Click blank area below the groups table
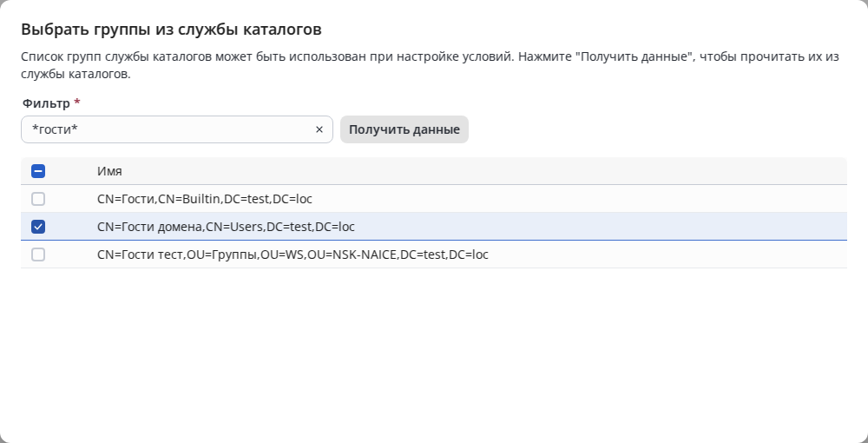 (x=434, y=347)
